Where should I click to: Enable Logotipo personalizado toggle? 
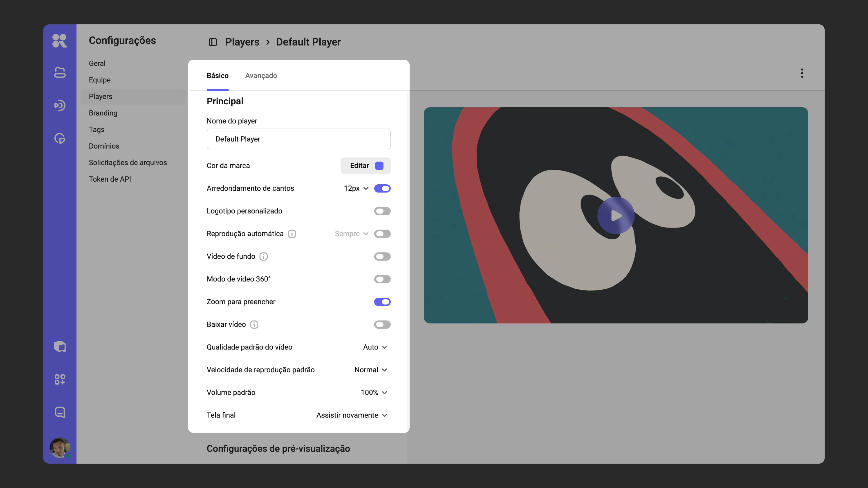pyautogui.click(x=382, y=211)
